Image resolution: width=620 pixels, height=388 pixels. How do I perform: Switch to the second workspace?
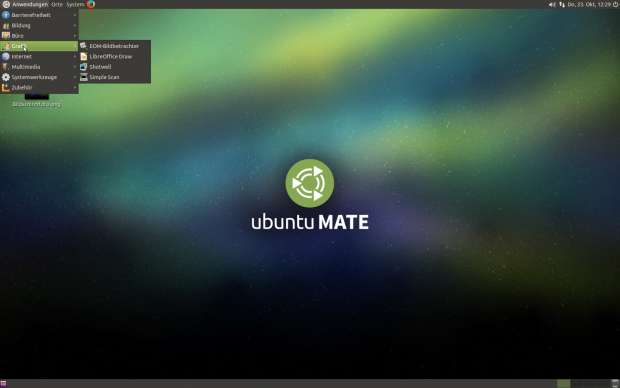point(577,383)
